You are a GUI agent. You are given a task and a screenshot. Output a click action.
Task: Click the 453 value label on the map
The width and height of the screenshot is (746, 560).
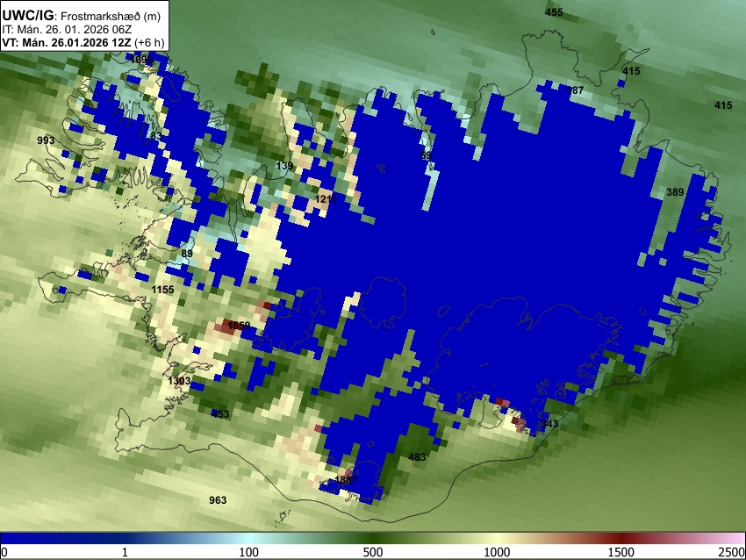pos(220,414)
